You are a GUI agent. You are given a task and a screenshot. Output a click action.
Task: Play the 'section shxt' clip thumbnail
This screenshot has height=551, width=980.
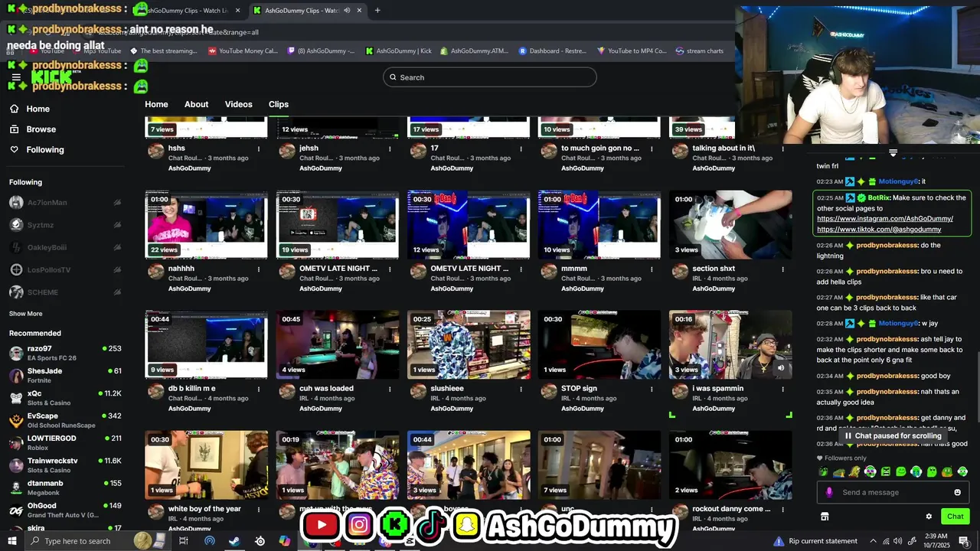[730, 224]
